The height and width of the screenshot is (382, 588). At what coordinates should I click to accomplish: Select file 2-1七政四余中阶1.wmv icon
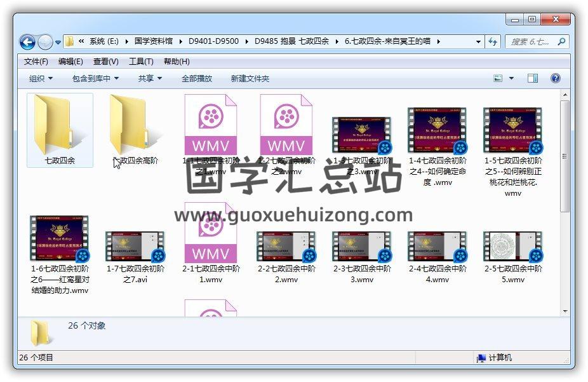tap(211, 233)
